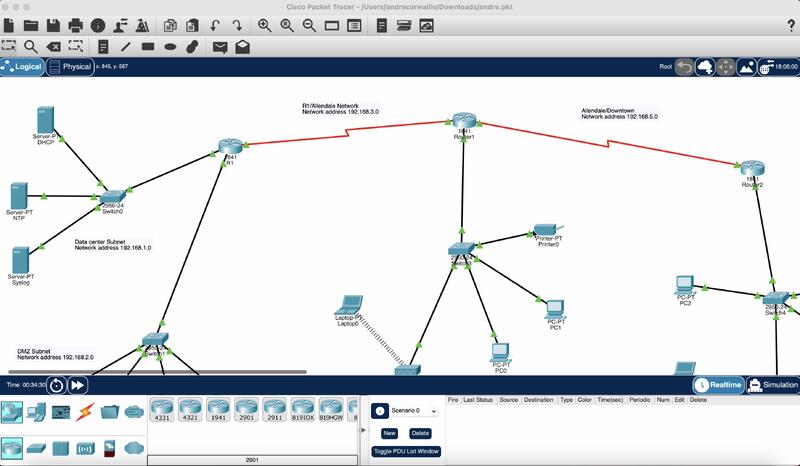
Task: Click the New scenario button
Action: click(x=389, y=433)
